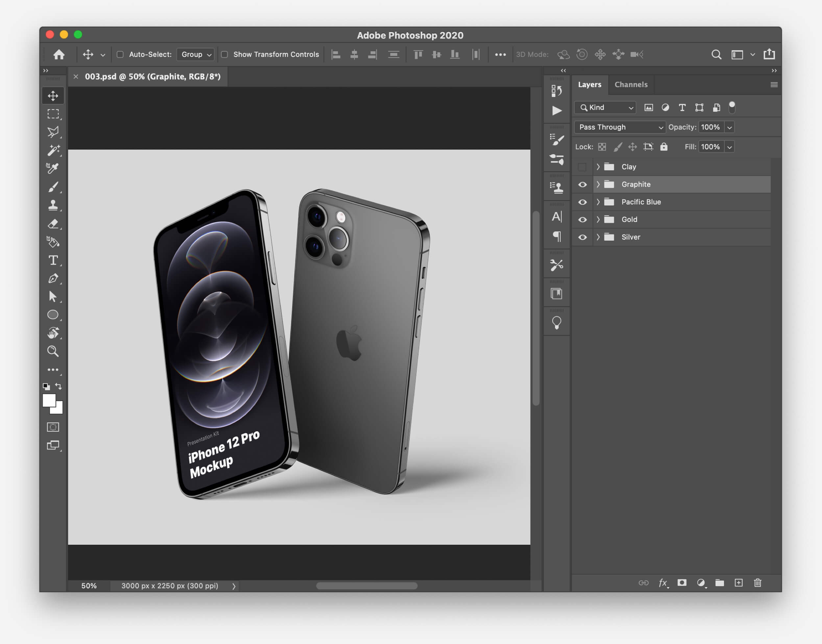Swap foreground and background colors
The image size is (822, 644).
[x=58, y=386]
